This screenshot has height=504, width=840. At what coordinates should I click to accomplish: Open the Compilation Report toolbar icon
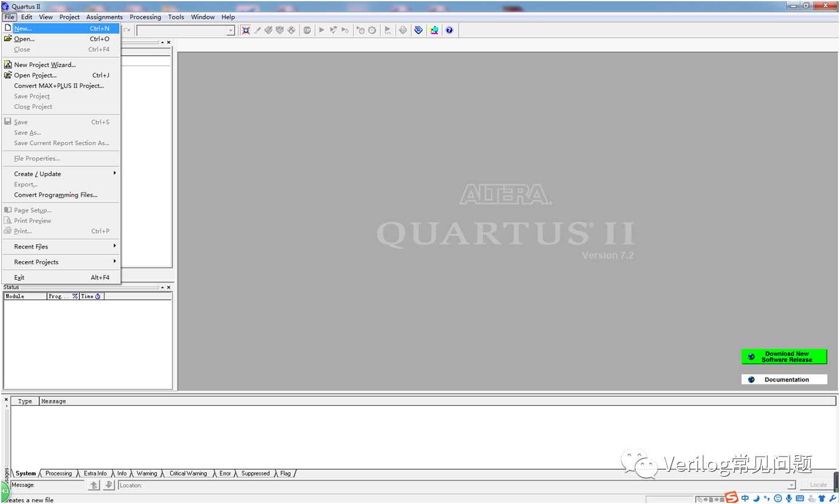click(403, 30)
